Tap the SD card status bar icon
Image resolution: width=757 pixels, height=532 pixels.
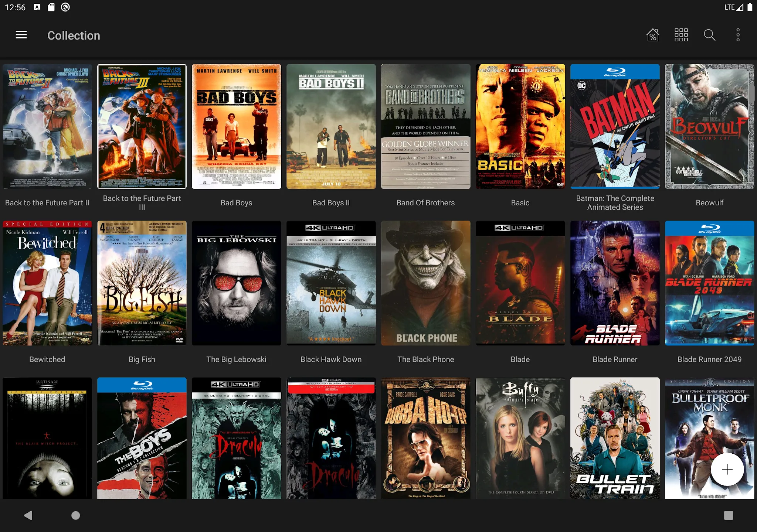click(51, 7)
